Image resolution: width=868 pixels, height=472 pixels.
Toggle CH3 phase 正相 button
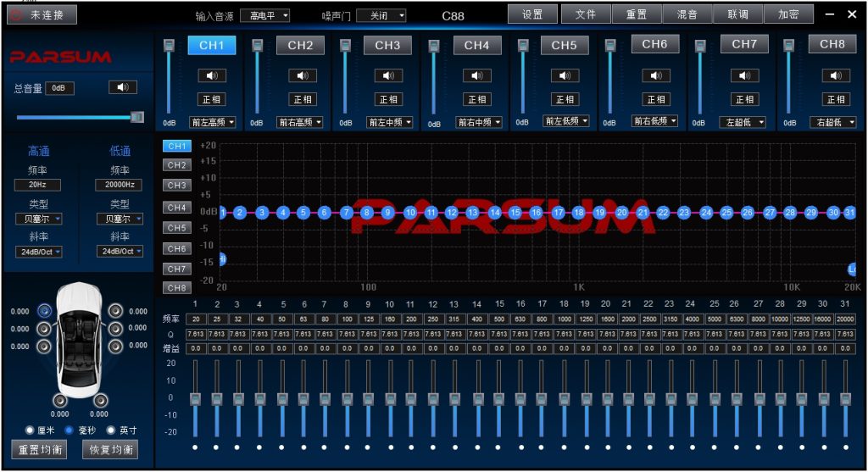coord(388,99)
